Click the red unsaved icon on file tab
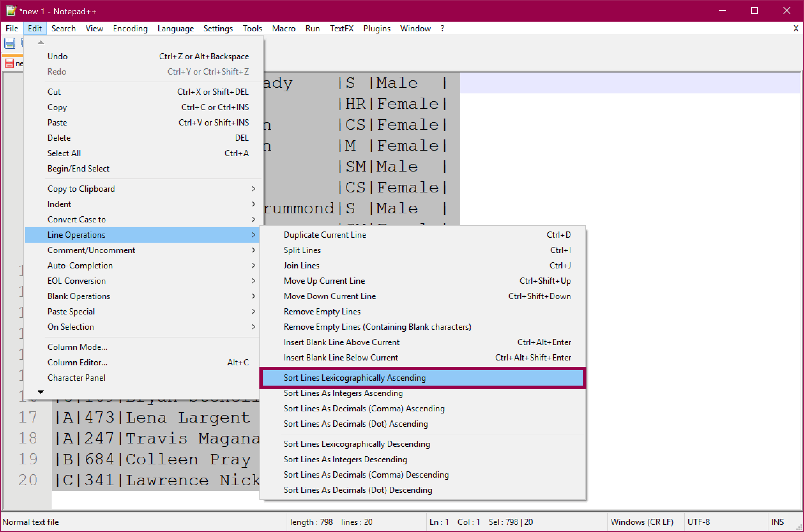Viewport: 804px width, 532px height. [x=9, y=63]
